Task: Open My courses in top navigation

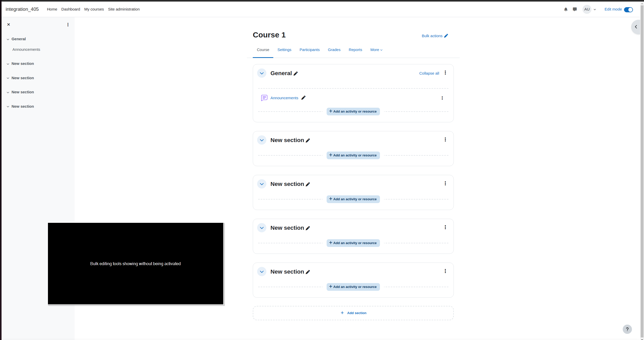Action: tap(94, 9)
